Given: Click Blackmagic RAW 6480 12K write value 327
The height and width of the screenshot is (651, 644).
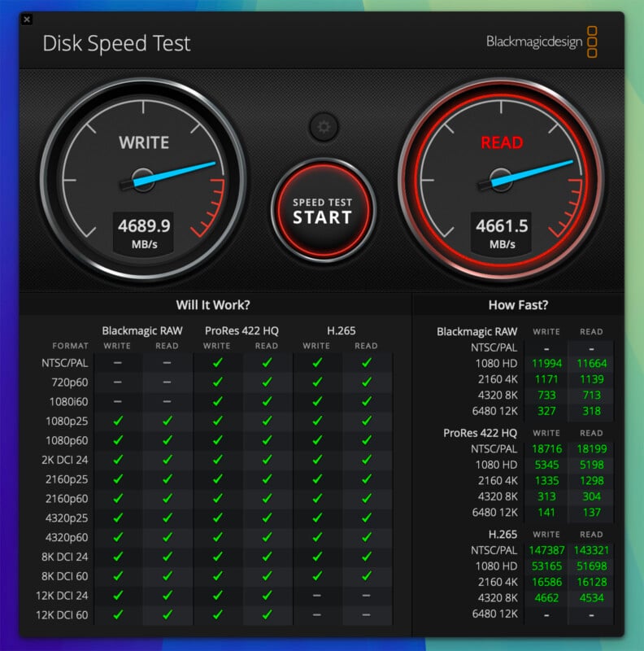Looking at the screenshot, I should pyautogui.click(x=546, y=411).
